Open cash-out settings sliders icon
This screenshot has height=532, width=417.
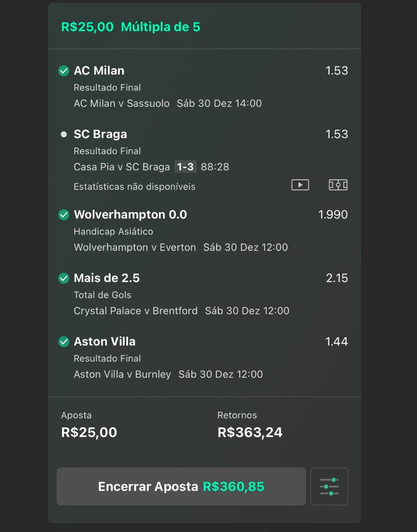(329, 487)
